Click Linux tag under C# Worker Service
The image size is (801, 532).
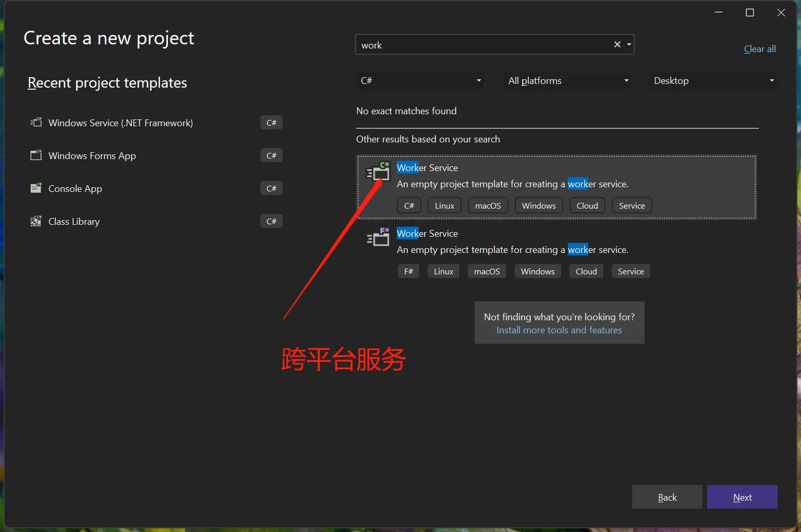coord(444,205)
